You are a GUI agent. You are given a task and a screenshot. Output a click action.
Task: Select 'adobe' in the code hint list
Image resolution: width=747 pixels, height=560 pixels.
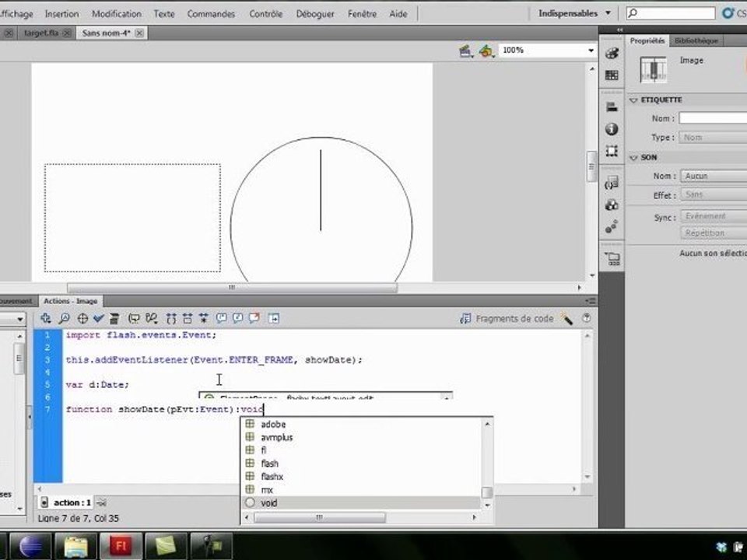(x=362, y=424)
